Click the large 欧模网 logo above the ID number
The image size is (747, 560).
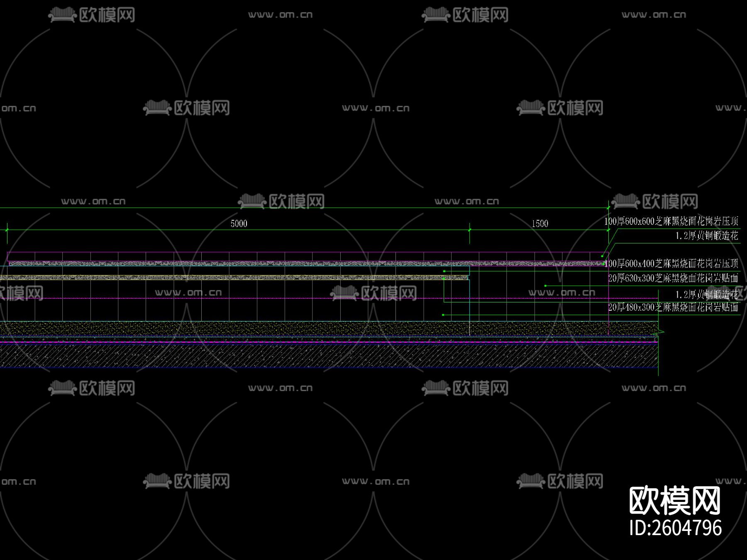click(675, 501)
